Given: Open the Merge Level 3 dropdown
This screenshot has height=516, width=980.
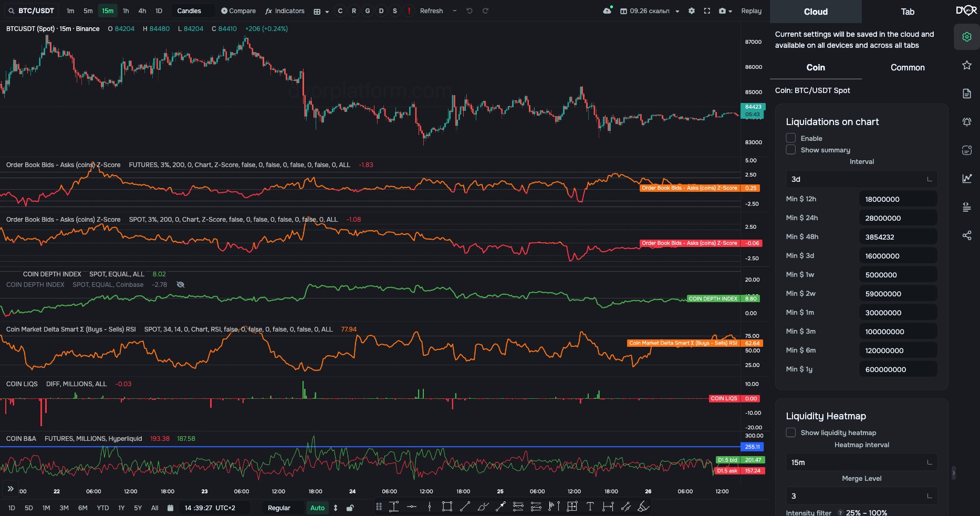Looking at the screenshot, I should click(861, 496).
